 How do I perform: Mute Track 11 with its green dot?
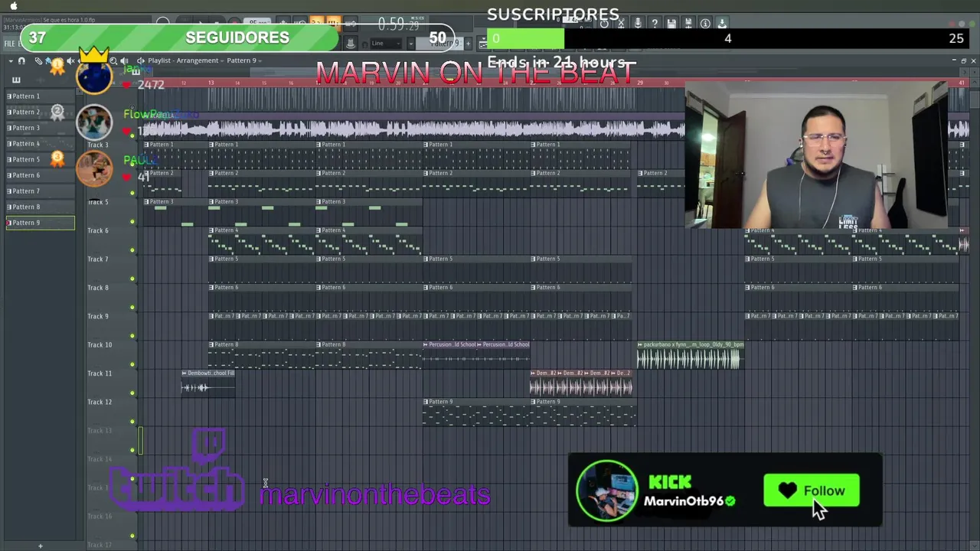tap(132, 393)
